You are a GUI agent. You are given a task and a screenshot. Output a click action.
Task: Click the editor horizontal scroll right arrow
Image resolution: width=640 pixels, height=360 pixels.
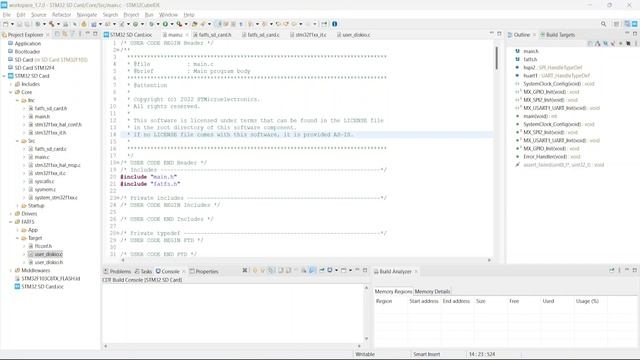[x=489, y=260]
